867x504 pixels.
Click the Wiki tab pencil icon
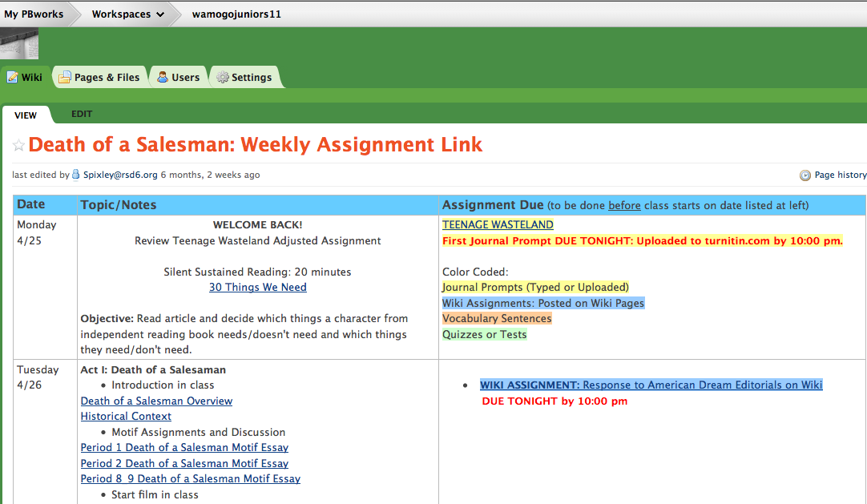(x=12, y=77)
